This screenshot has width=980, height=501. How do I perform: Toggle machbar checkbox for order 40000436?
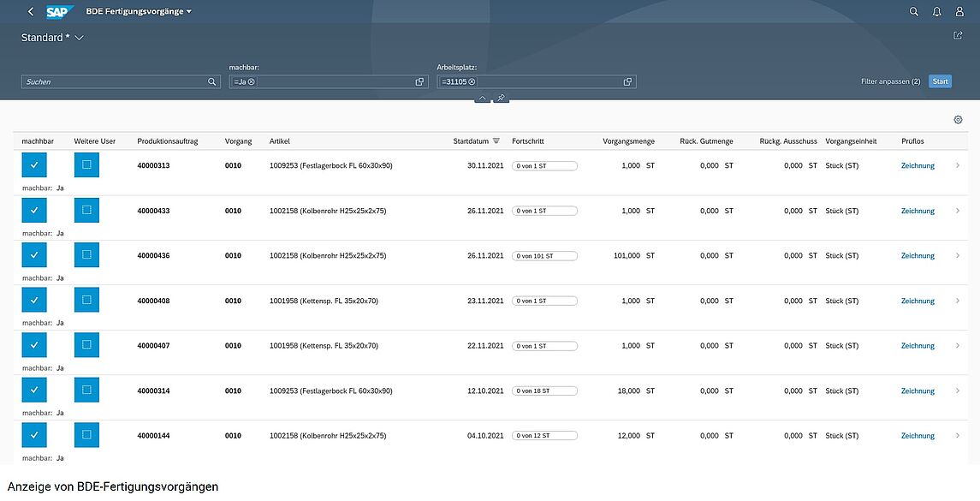tap(34, 255)
